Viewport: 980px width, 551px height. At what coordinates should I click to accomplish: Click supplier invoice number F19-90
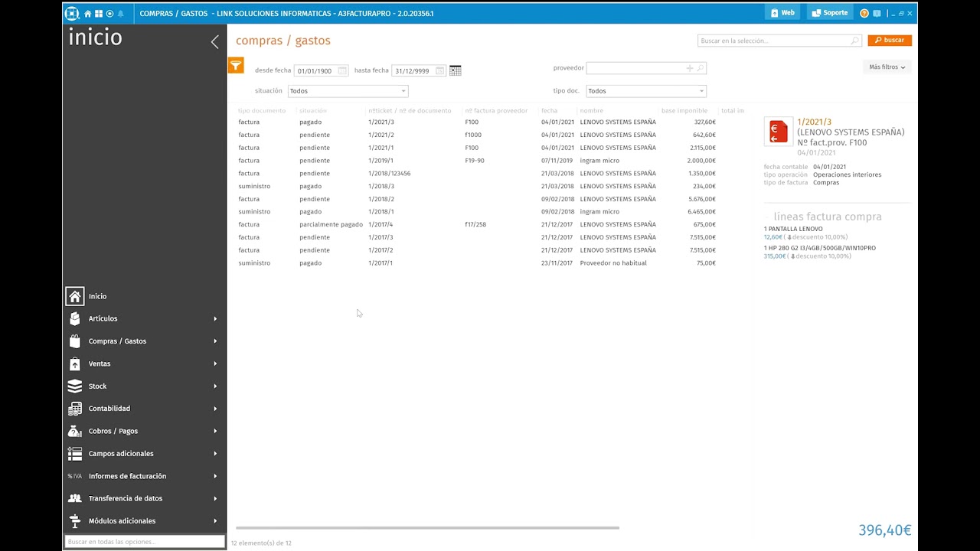coord(475,161)
